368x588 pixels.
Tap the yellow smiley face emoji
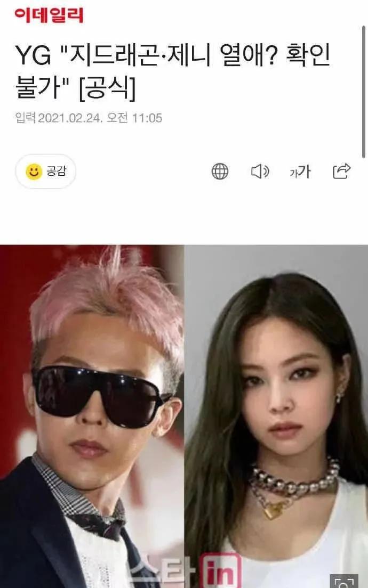coord(34,171)
